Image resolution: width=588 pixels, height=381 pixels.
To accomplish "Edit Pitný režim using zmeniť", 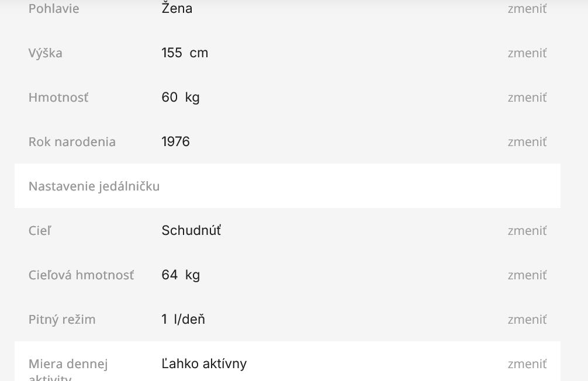I will point(527,320).
